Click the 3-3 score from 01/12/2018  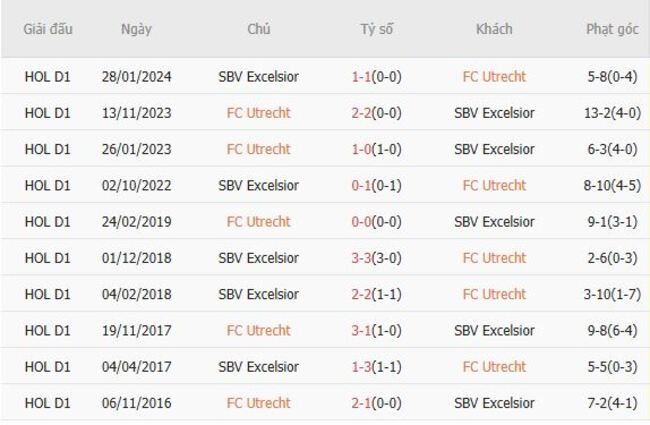(x=376, y=258)
